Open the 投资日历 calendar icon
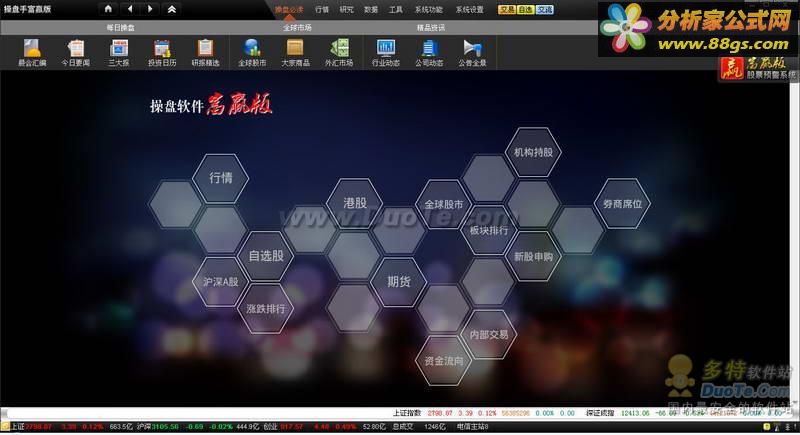Viewport: 800px width, 435px height. pyautogui.click(x=162, y=53)
